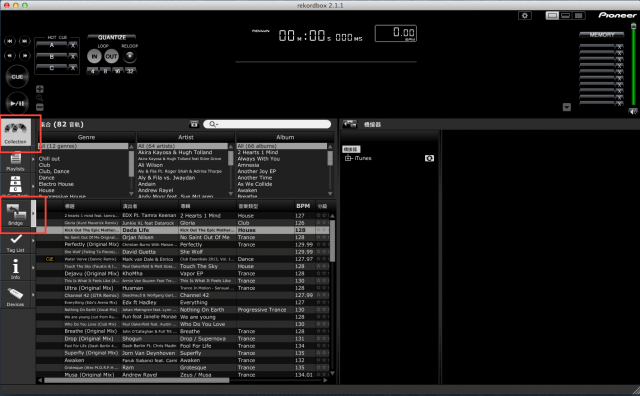Expand the Tag List side arrow
Image resolution: width=640 pixels, height=396 pixels.
pos(33,240)
